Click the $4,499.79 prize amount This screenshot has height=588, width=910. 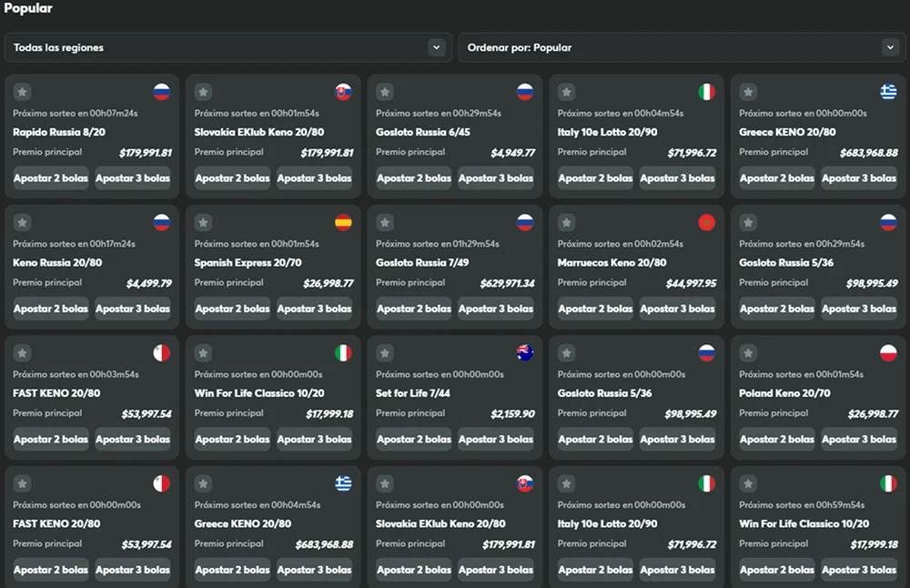[149, 283]
